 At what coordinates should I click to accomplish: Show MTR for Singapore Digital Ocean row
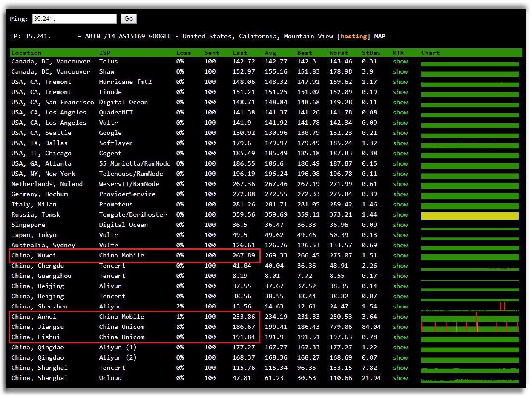coord(400,225)
